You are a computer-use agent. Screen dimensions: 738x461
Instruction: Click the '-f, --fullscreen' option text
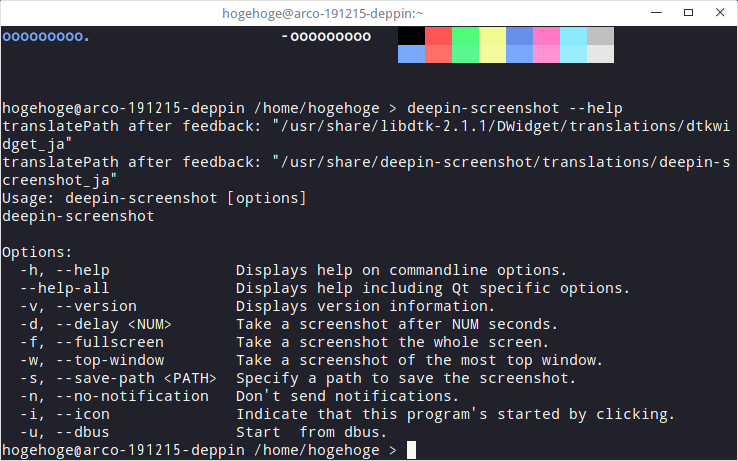click(x=92, y=342)
